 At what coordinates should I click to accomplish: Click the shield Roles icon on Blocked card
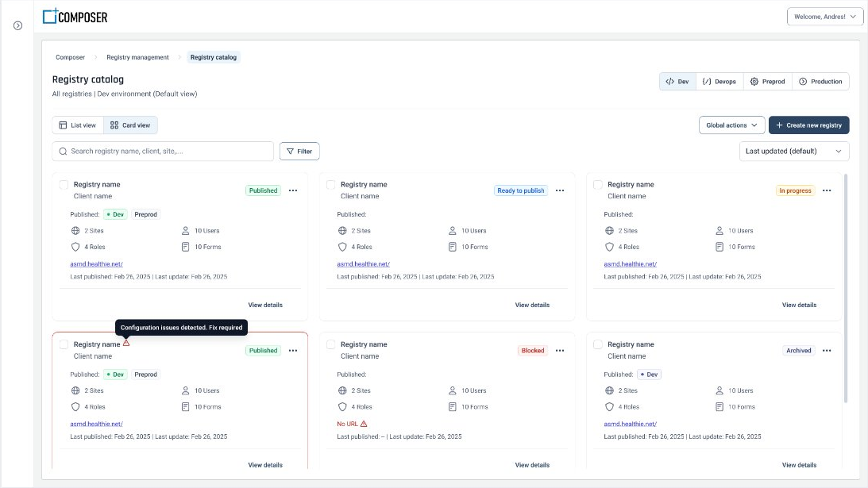pyautogui.click(x=342, y=406)
